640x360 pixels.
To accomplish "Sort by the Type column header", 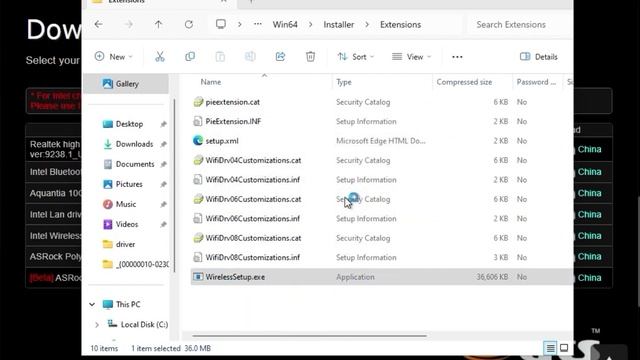I will point(344,82).
